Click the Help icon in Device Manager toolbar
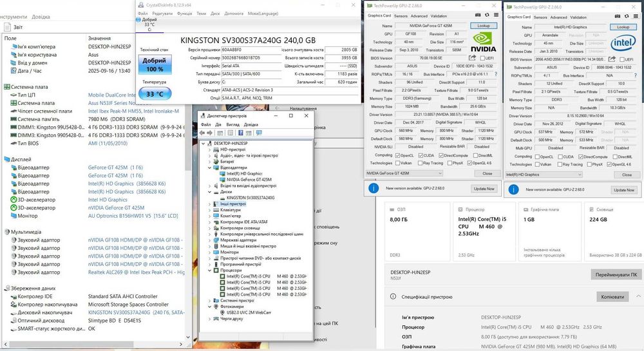644x351 pixels. click(241, 133)
